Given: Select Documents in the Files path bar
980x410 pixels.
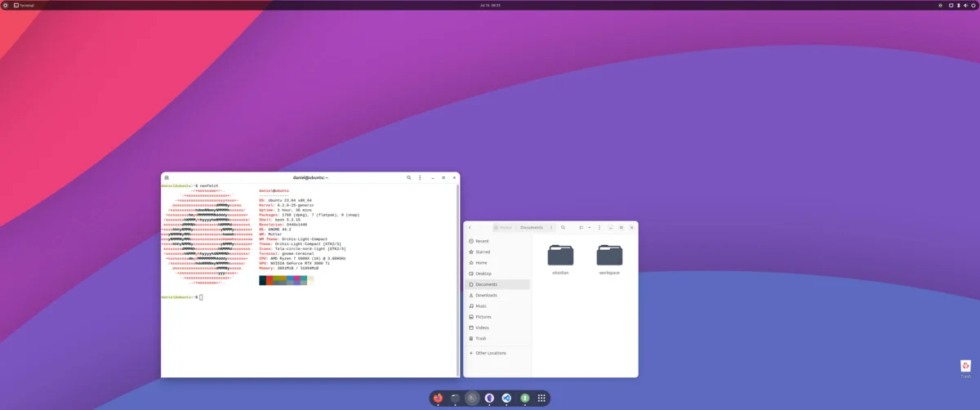Looking at the screenshot, I should 531,227.
